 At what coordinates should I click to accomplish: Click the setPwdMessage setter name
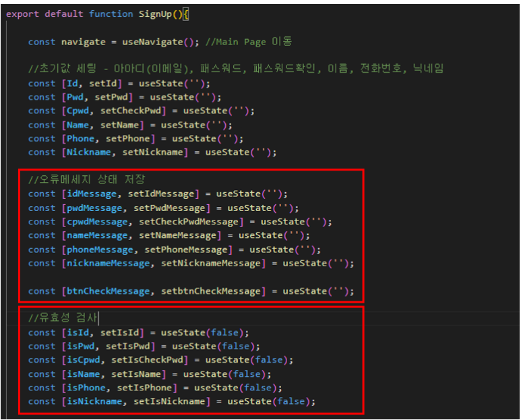click(x=169, y=208)
